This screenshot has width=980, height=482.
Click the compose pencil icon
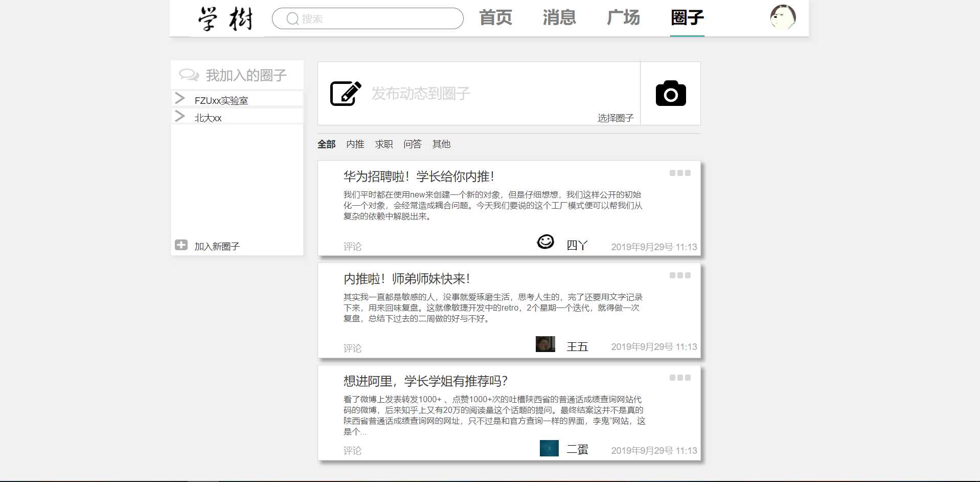pos(346,93)
